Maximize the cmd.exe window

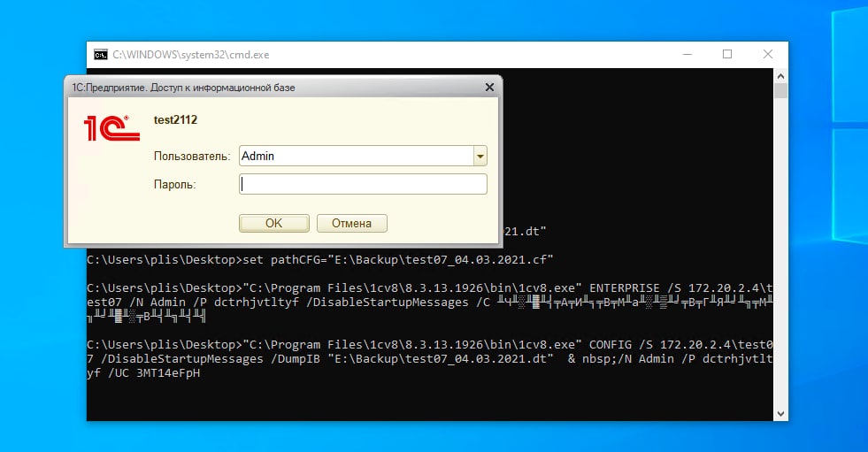click(x=727, y=54)
